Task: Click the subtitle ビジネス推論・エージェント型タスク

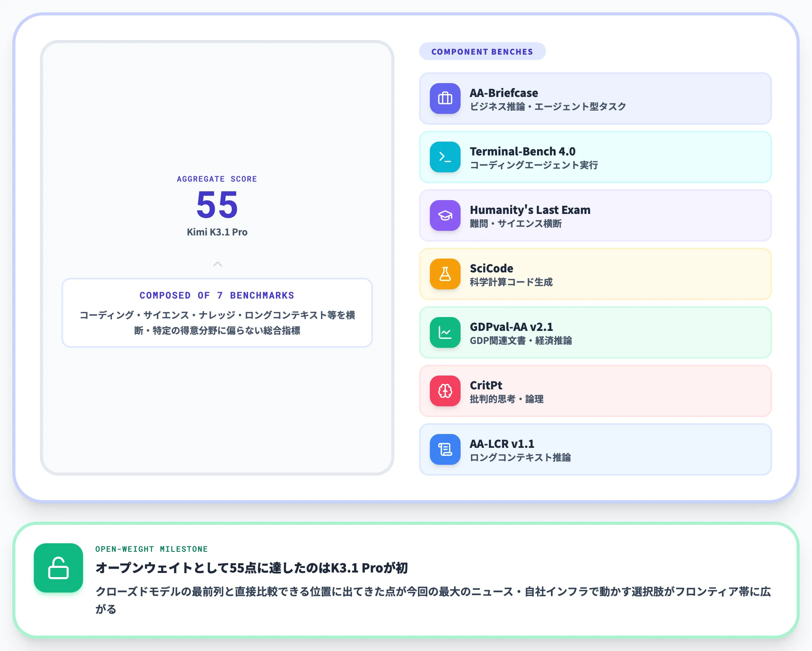Action: [548, 107]
